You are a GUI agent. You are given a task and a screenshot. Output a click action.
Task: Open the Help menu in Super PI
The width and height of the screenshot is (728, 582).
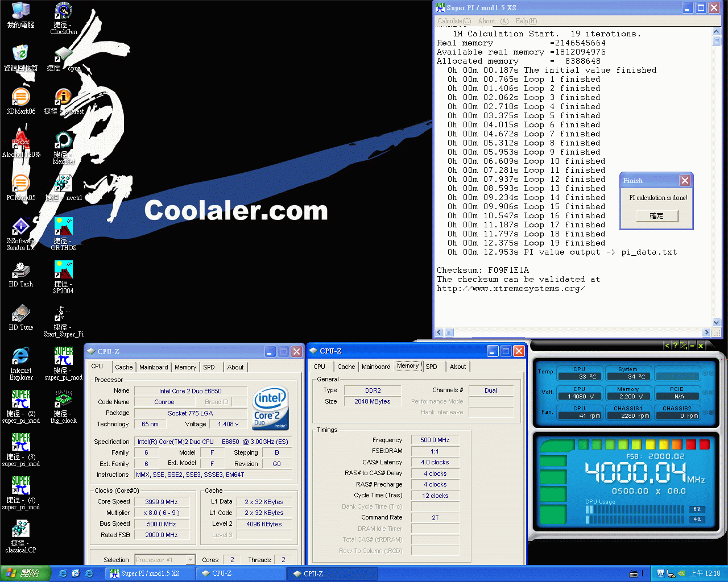[x=526, y=21]
